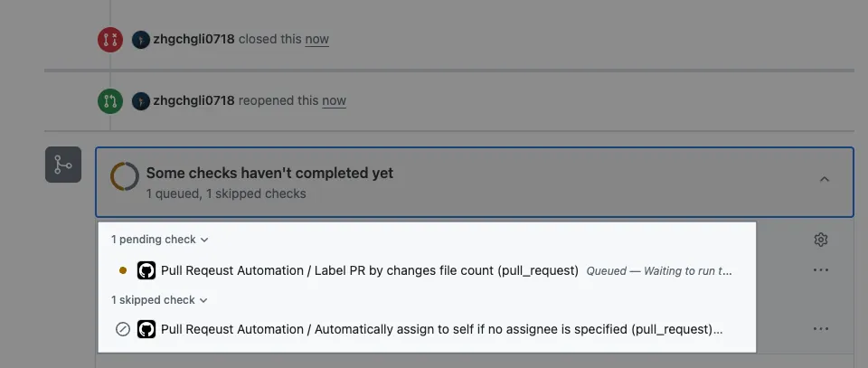Click zhgchgli0718 avatar in reopened event
This screenshot has height=368, width=868.
pos(140,100)
